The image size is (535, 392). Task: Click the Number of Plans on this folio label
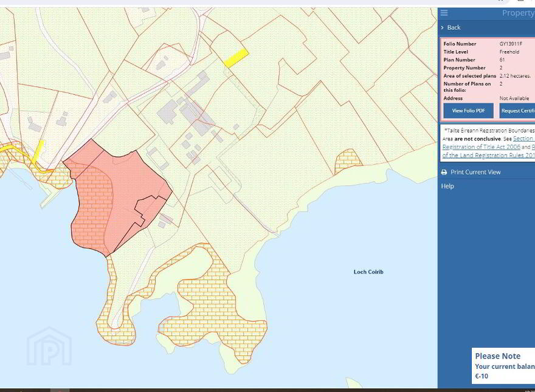(x=467, y=87)
